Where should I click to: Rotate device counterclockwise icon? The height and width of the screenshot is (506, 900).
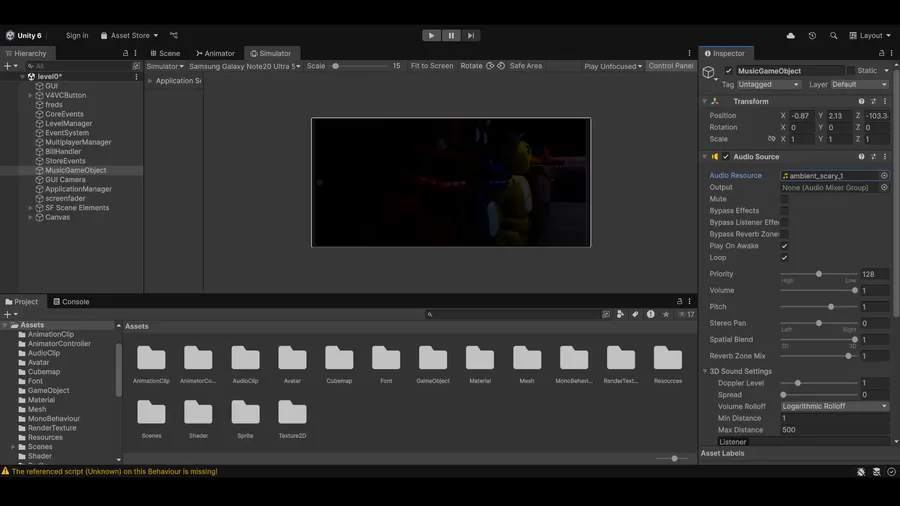(490, 66)
